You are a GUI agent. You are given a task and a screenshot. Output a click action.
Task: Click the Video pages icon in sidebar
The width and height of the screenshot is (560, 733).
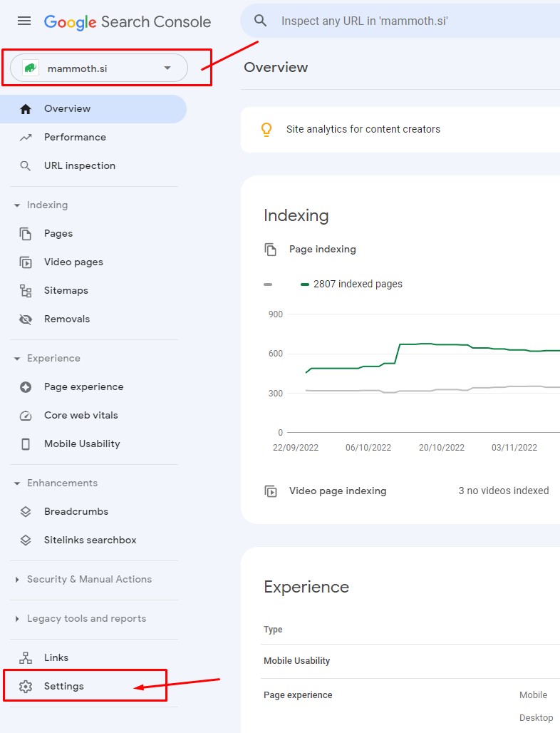26,262
